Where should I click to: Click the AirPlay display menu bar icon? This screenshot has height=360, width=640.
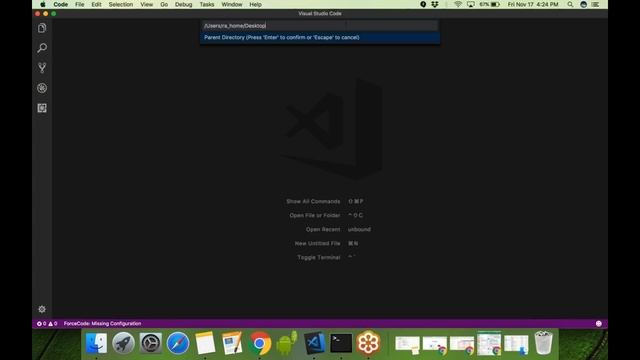tap(471, 4)
